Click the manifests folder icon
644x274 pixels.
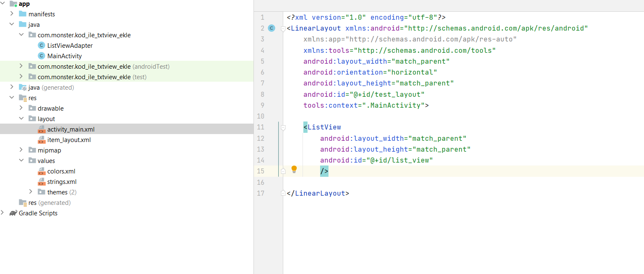(23, 14)
